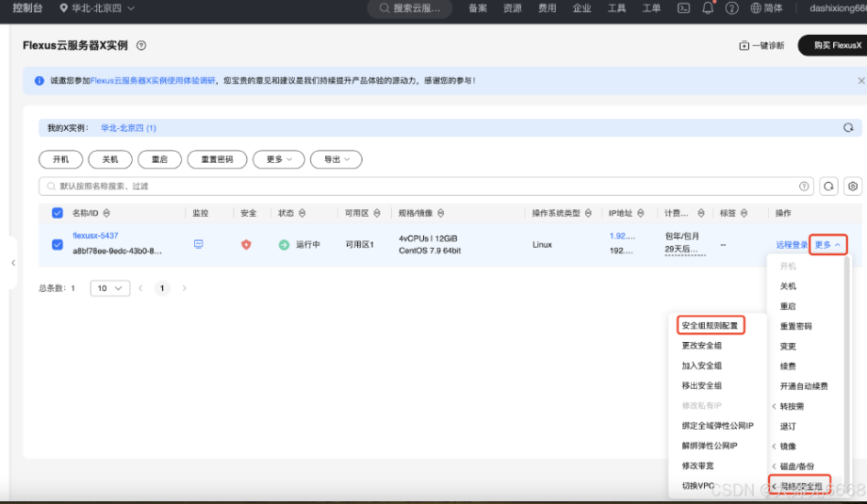Select 解绑弹性公网IP menu item
Screen dimensions: 867x504
coord(710,446)
